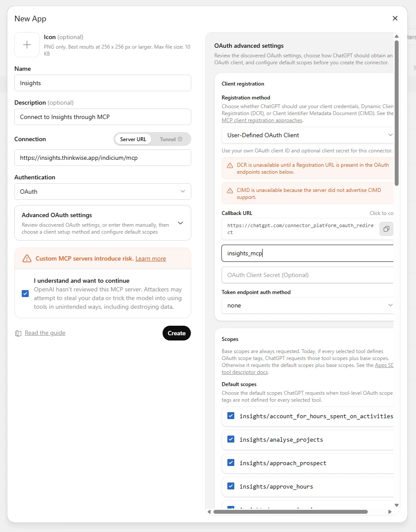The width and height of the screenshot is (416, 532).
Task: Open the Learn more link
Action: tap(151, 258)
